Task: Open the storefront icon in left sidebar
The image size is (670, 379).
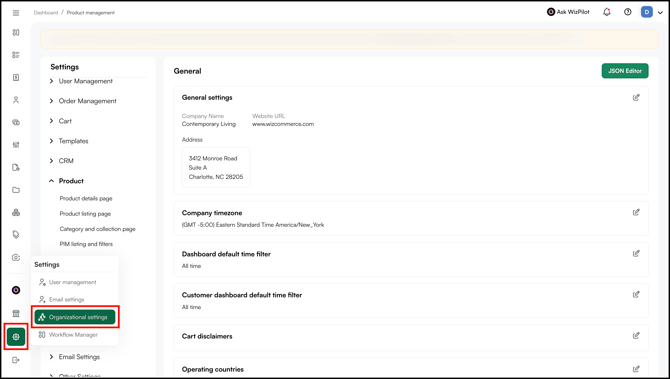Action: [x=16, y=314]
